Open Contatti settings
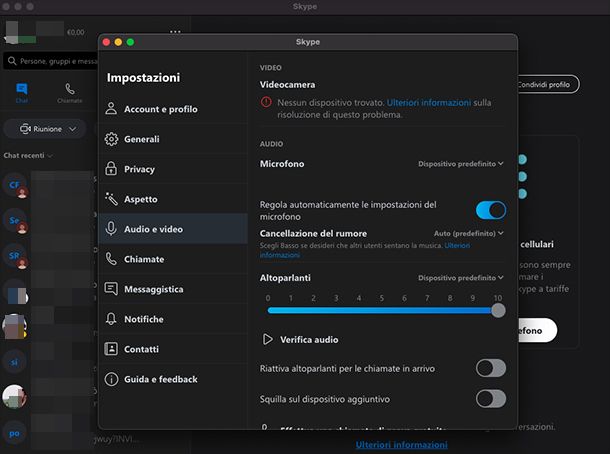 (x=173, y=349)
